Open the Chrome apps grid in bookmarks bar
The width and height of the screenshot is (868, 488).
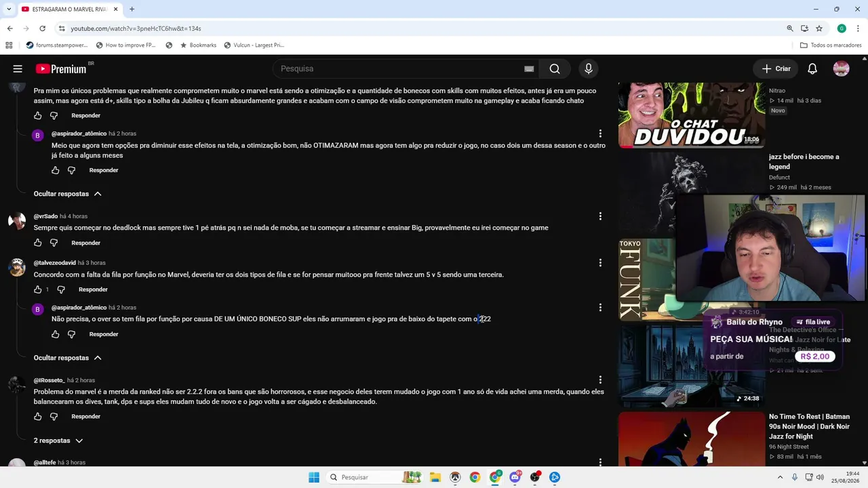tap(9, 45)
